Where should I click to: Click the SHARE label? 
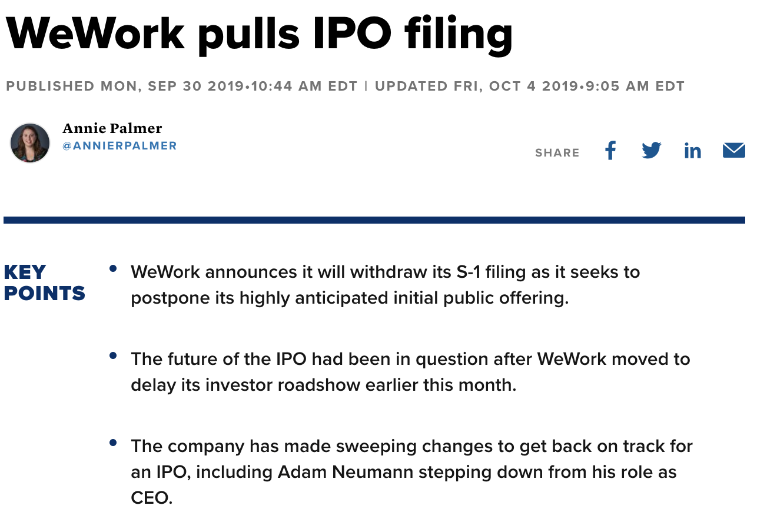(x=557, y=153)
